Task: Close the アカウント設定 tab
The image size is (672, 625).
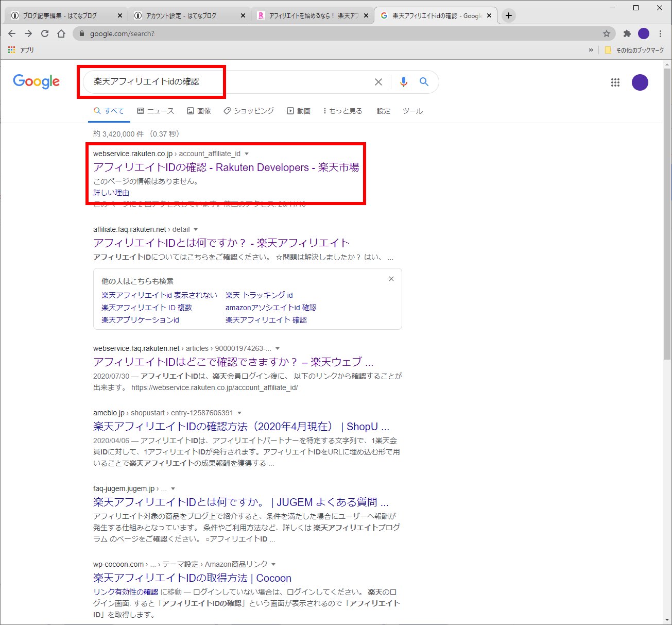Action: click(243, 15)
